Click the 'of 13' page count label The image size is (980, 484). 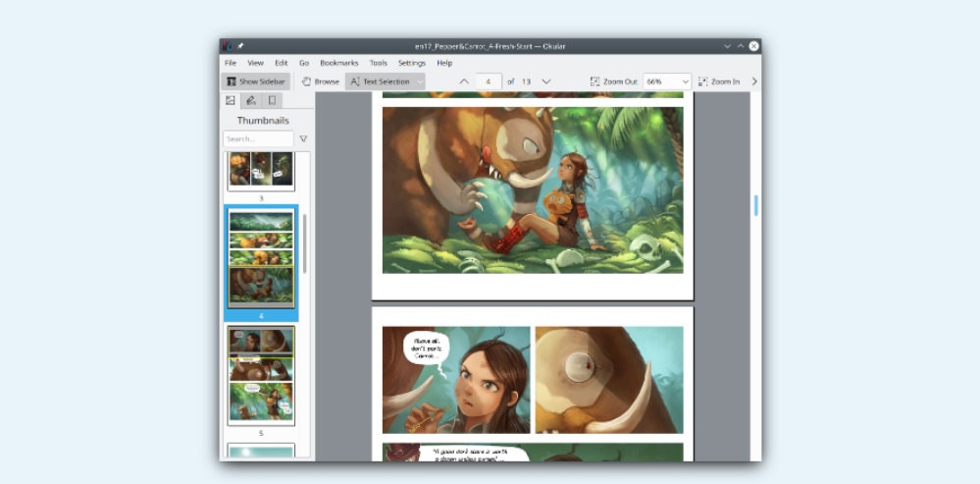click(x=519, y=81)
